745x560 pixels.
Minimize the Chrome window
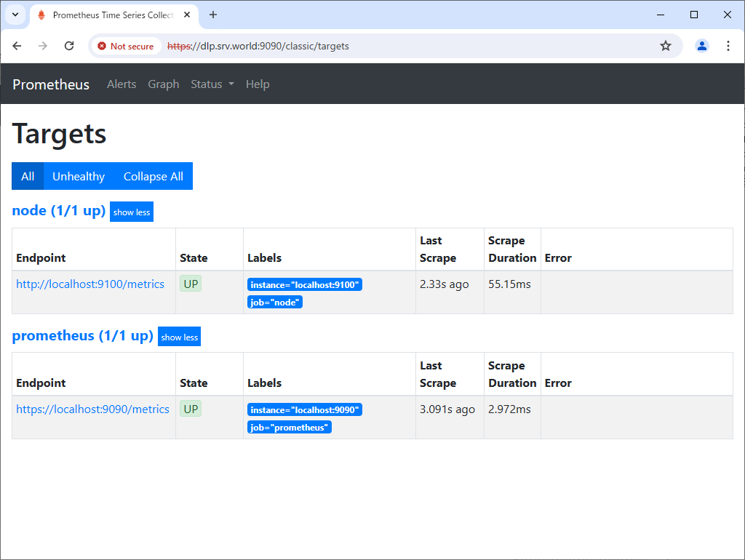(x=661, y=15)
